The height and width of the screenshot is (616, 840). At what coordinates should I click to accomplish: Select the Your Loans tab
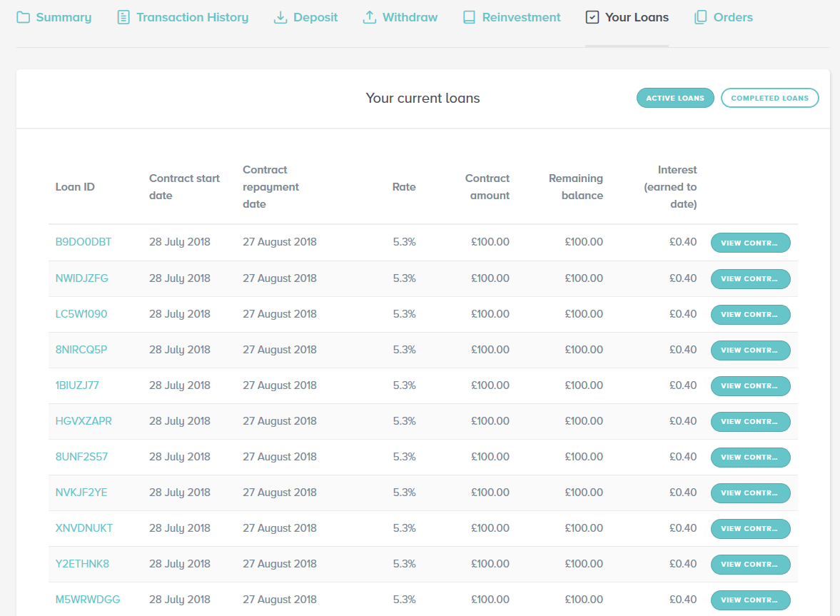coord(627,17)
